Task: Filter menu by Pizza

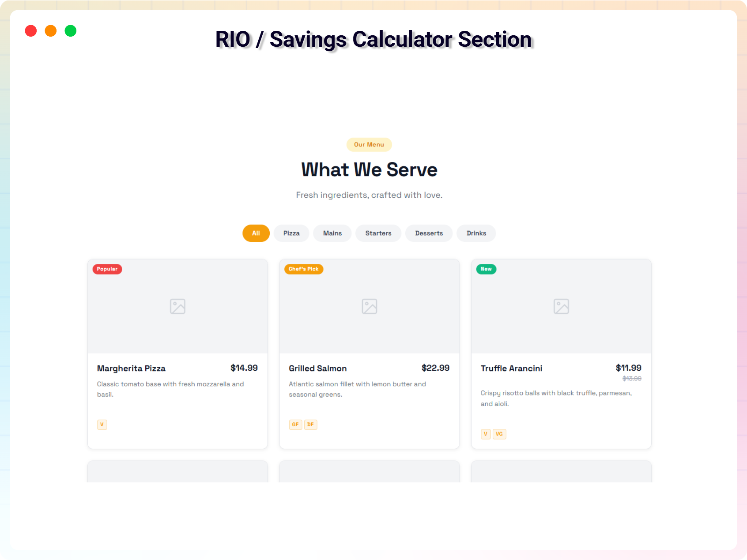Action: point(291,233)
